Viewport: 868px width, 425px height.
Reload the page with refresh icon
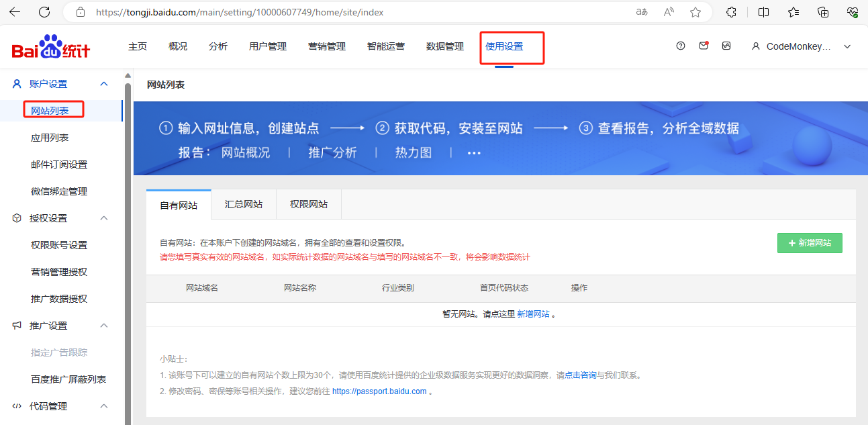pos(44,12)
